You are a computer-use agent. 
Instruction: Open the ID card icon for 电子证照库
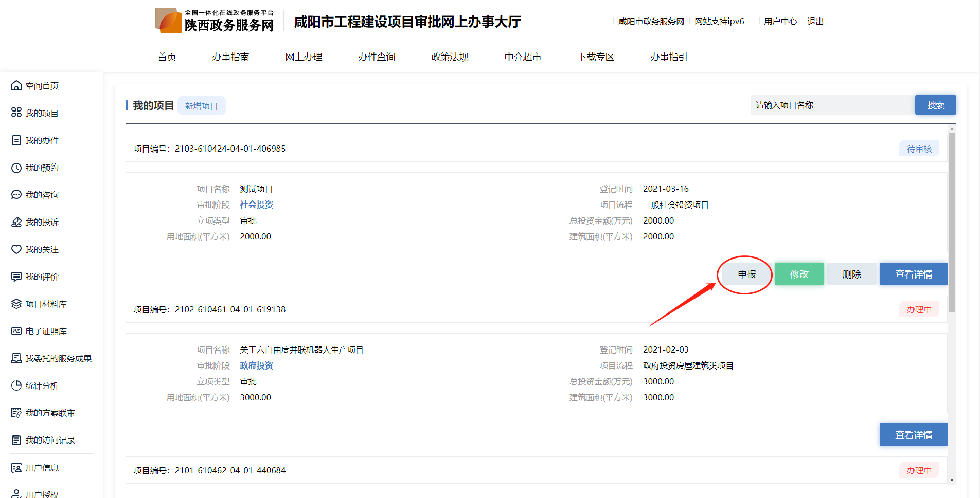(16, 331)
